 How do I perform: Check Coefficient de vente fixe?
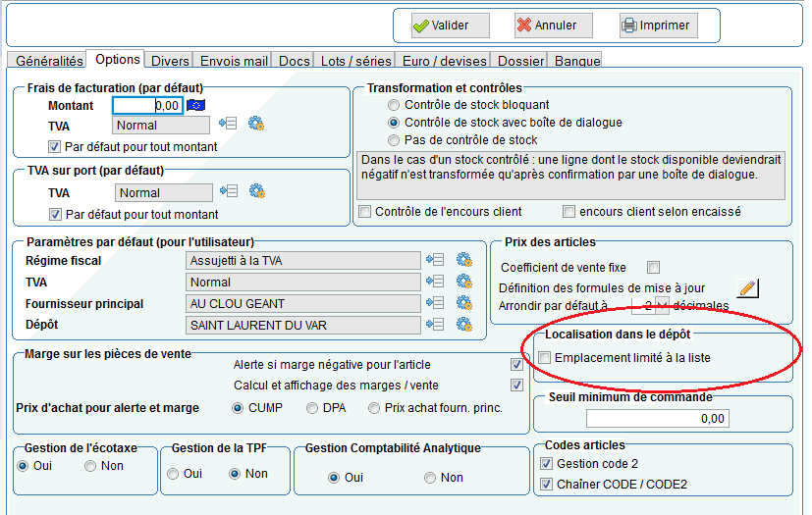pyautogui.click(x=653, y=267)
